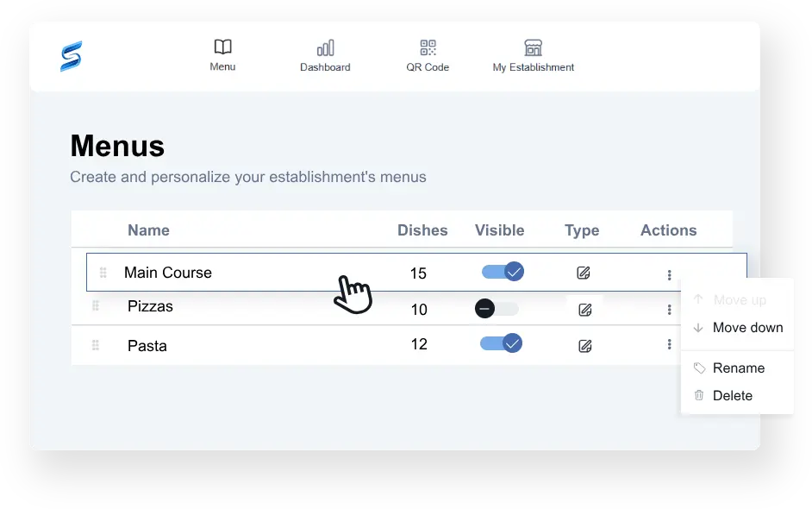Open the actions menu for Pizzas

(670, 308)
